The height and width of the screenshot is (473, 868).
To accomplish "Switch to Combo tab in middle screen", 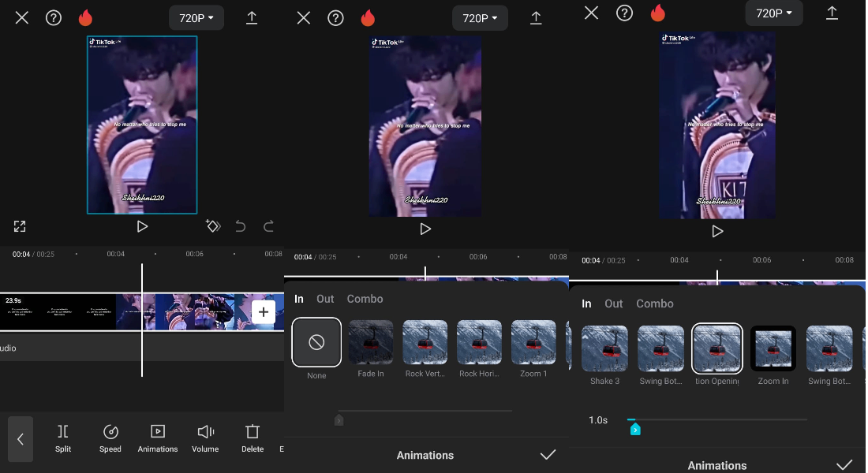I will 365,299.
